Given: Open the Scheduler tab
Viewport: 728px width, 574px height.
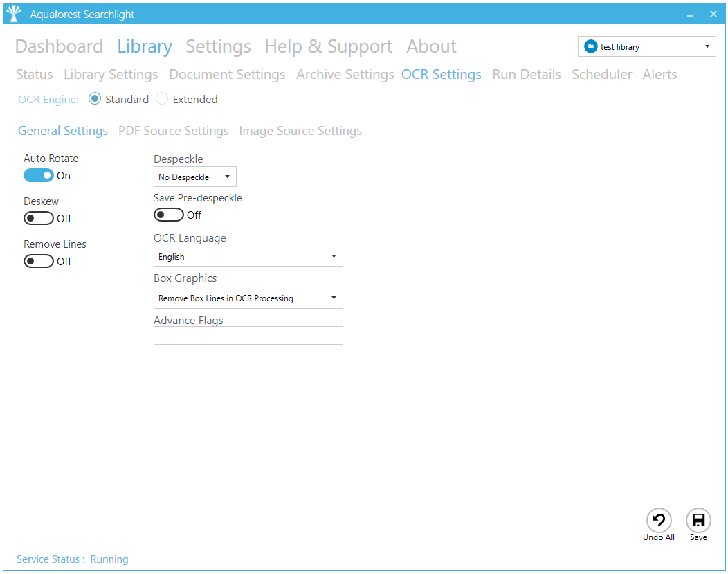Looking at the screenshot, I should (601, 75).
